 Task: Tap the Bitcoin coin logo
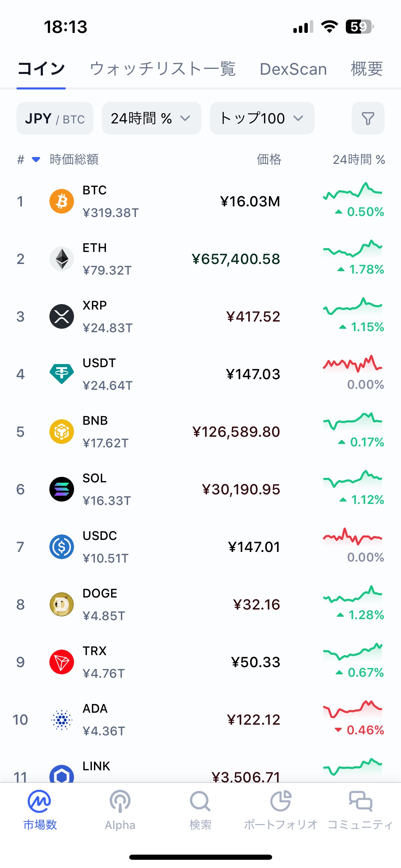pyautogui.click(x=62, y=201)
